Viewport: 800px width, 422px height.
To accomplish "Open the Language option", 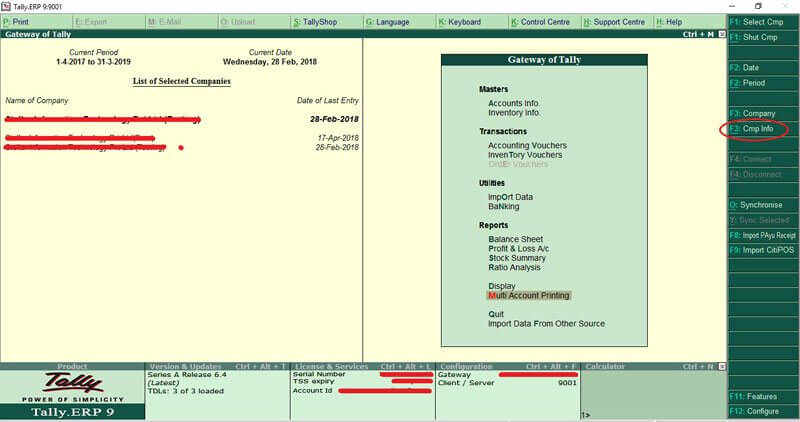I will pos(399,22).
